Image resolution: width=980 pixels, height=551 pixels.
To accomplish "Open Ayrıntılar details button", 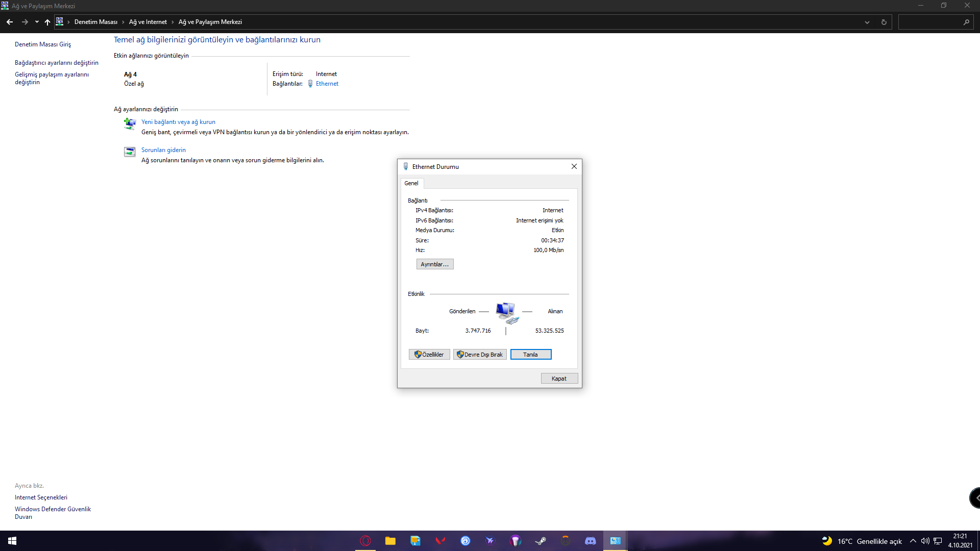I will click(434, 264).
